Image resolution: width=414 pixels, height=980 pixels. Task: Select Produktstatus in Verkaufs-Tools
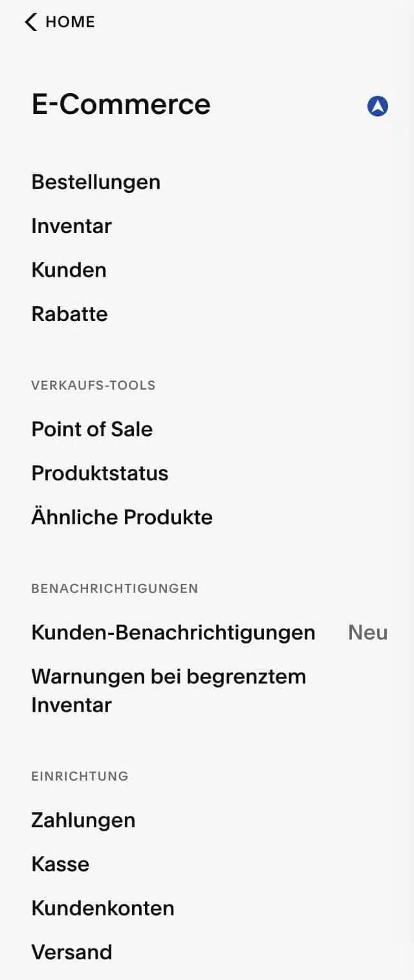[100, 473]
